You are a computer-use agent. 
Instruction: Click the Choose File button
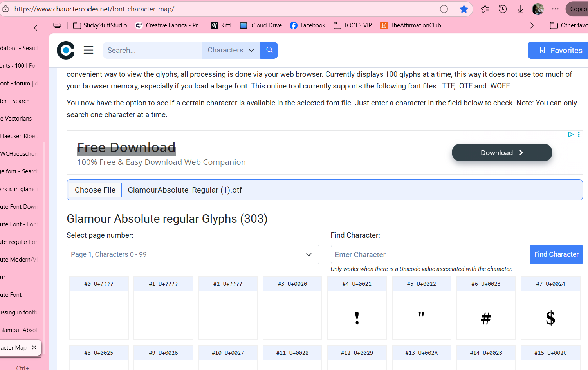[x=95, y=190]
